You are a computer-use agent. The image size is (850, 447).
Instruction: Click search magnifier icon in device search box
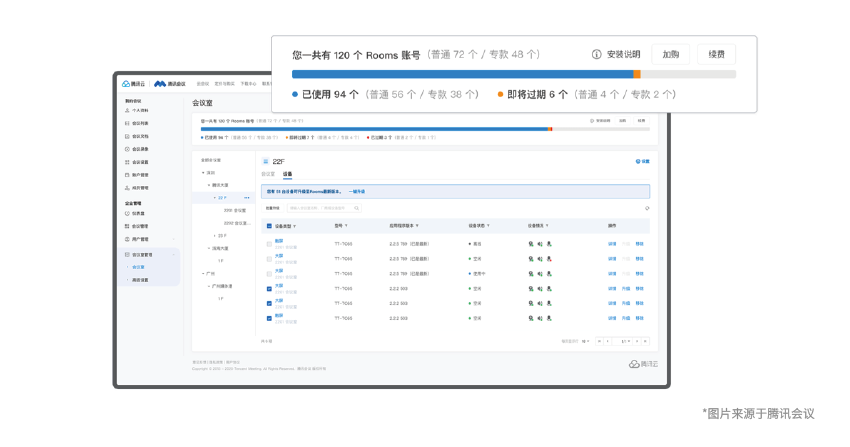[x=356, y=208]
